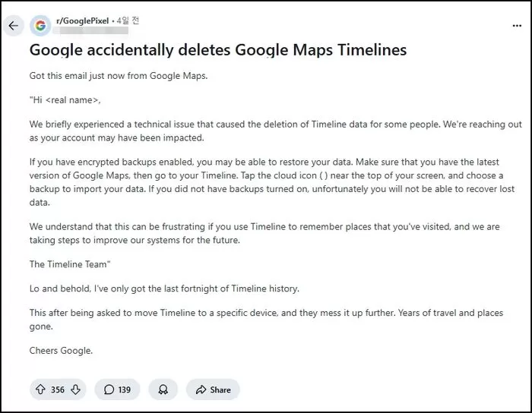Go back using the left arrow button
This screenshot has width=532, height=413.
point(13,25)
